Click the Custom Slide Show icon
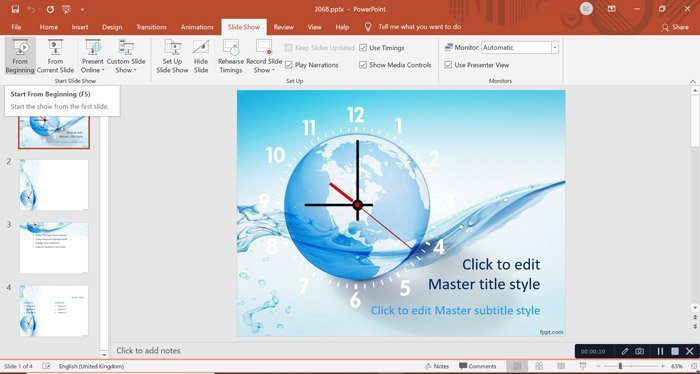700x374 pixels. pyautogui.click(x=126, y=47)
